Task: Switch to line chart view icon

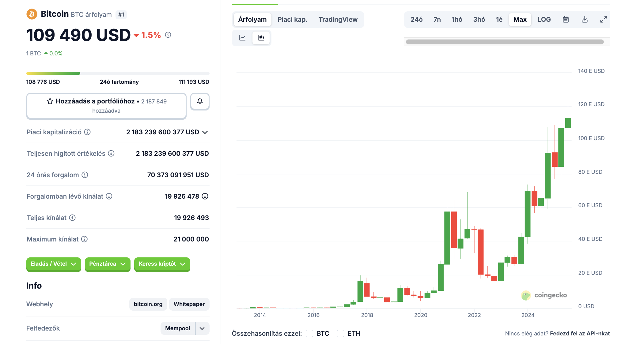Action: [x=242, y=38]
